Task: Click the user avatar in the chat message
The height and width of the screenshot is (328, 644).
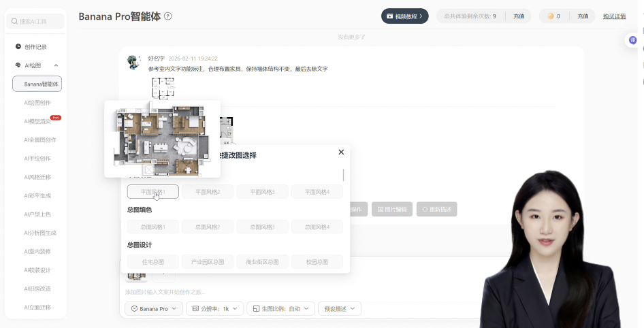Action: coord(134,63)
